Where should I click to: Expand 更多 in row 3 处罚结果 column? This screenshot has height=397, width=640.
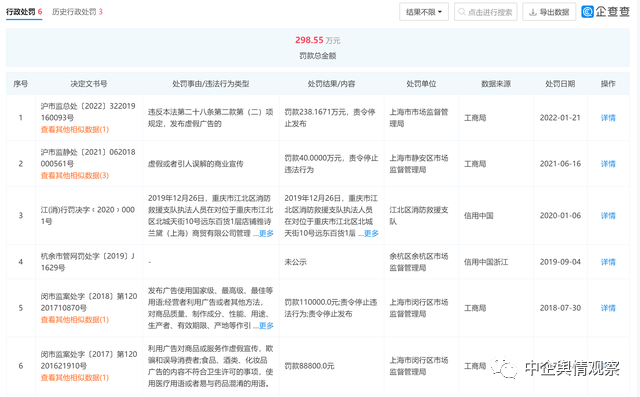[371, 233]
